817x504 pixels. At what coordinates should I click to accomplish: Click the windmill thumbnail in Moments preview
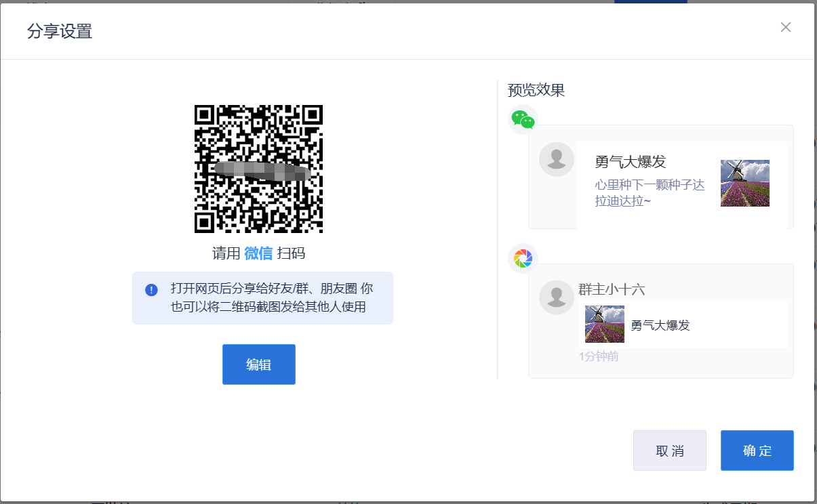coord(605,324)
